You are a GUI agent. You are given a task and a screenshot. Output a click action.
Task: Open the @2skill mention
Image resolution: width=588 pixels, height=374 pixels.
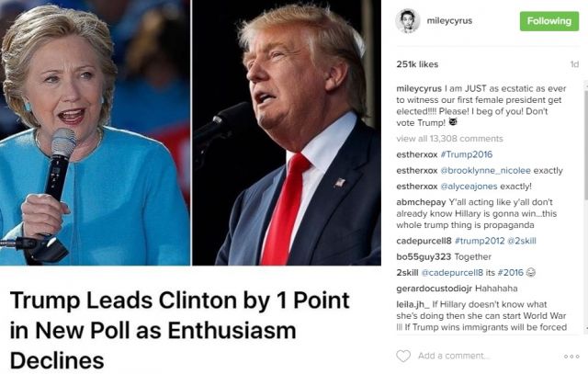click(522, 241)
